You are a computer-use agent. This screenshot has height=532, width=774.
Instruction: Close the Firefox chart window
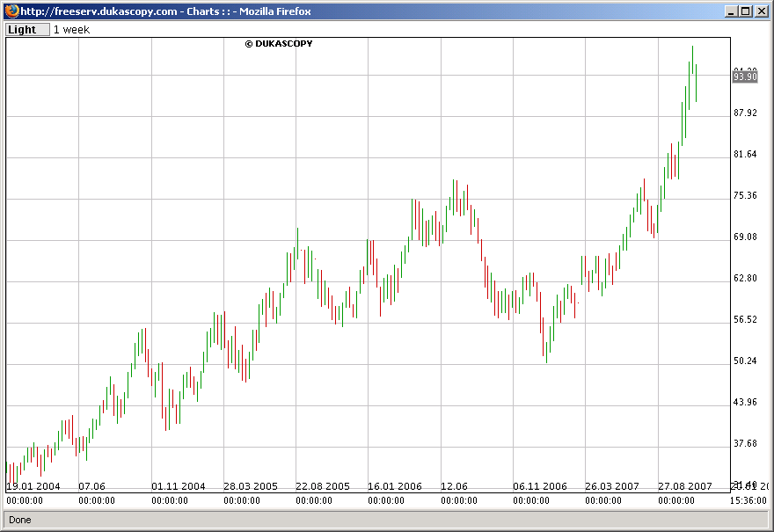[x=762, y=11]
